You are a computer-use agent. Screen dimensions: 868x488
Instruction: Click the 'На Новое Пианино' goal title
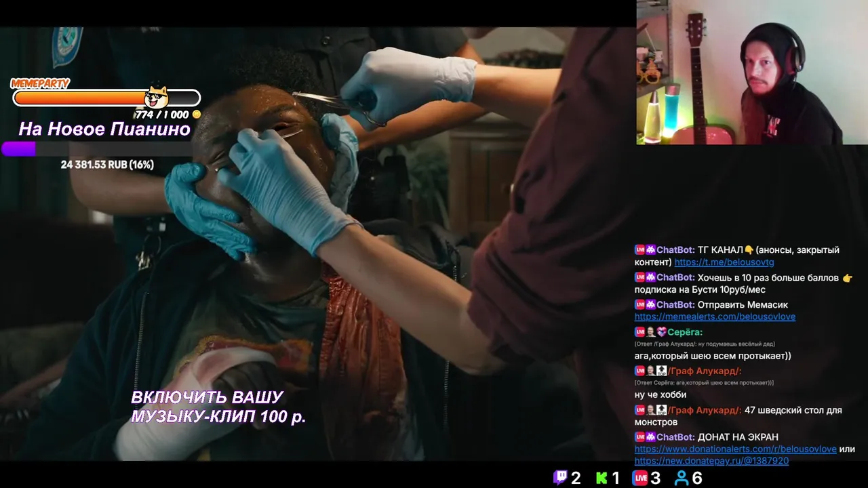coord(104,129)
